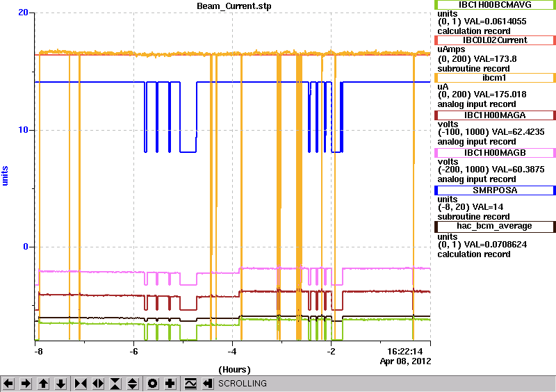Shift the plot down with the down arrow
The height and width of the screenshot is (392, 556).
[60, 384]
